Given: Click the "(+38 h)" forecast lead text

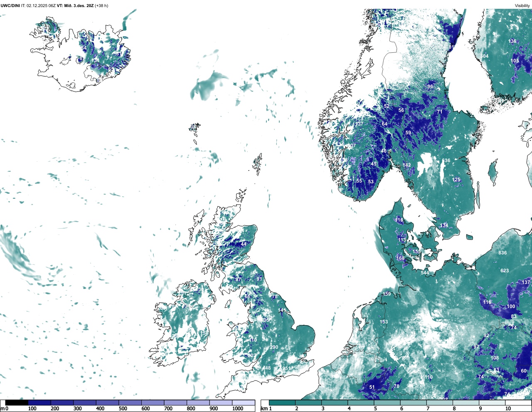Looking at the screenshot, I should pyautogui.click(x=101, y=5).
